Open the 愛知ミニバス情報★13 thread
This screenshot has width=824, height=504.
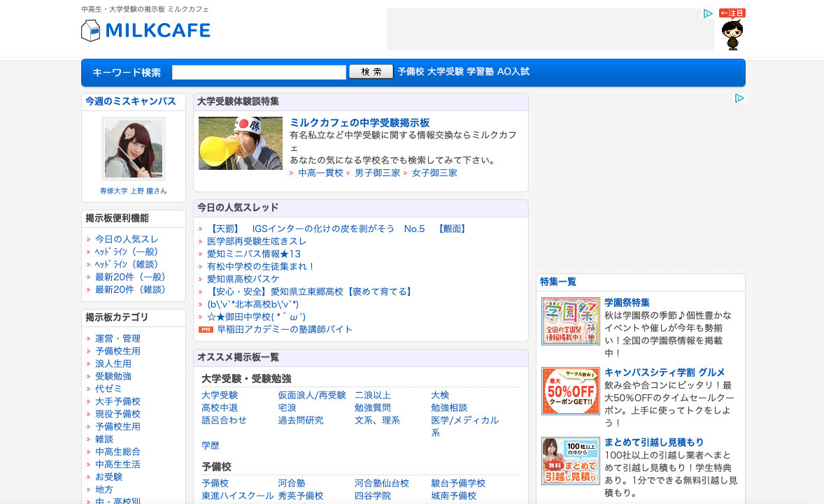pyautogui.click(x=254, y=254)
